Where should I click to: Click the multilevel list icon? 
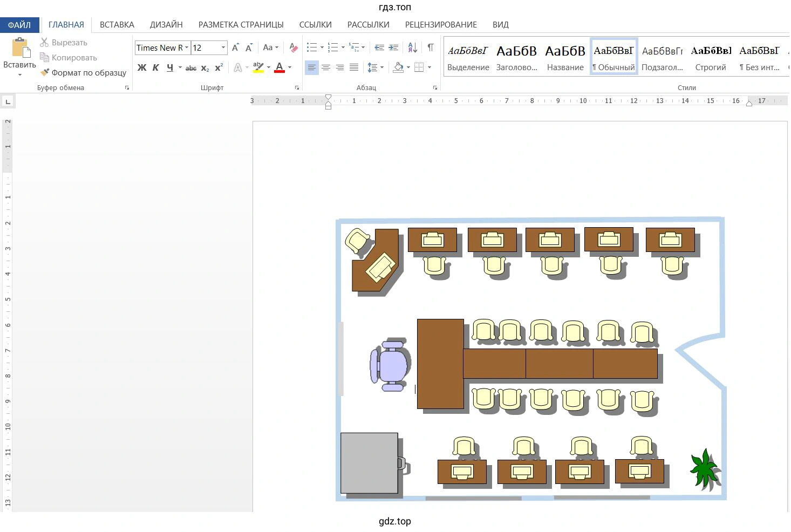tap(354, 47)
